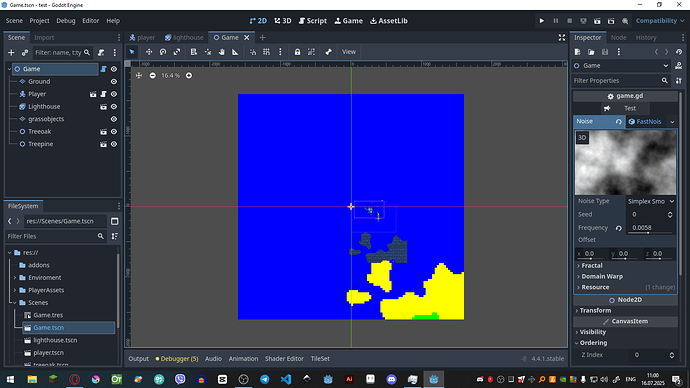Open the script attached to Game node
The height and width of the screenshot is (388, 690).
coord(103,69)
